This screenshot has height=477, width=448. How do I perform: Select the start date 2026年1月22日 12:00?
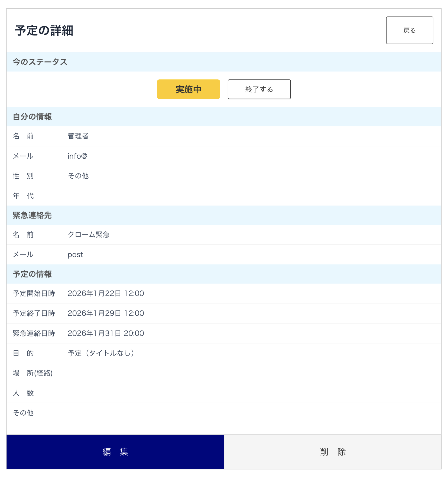(106, 293)
